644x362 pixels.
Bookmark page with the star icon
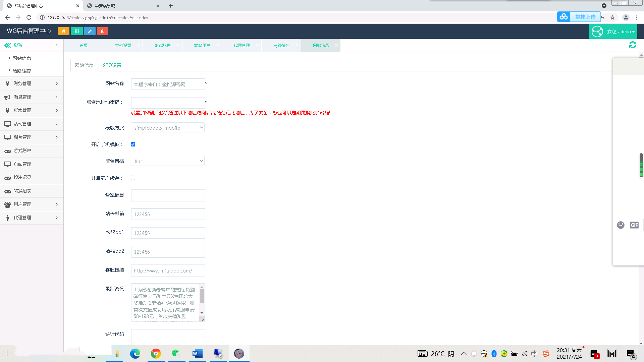(x=612, y=17)
